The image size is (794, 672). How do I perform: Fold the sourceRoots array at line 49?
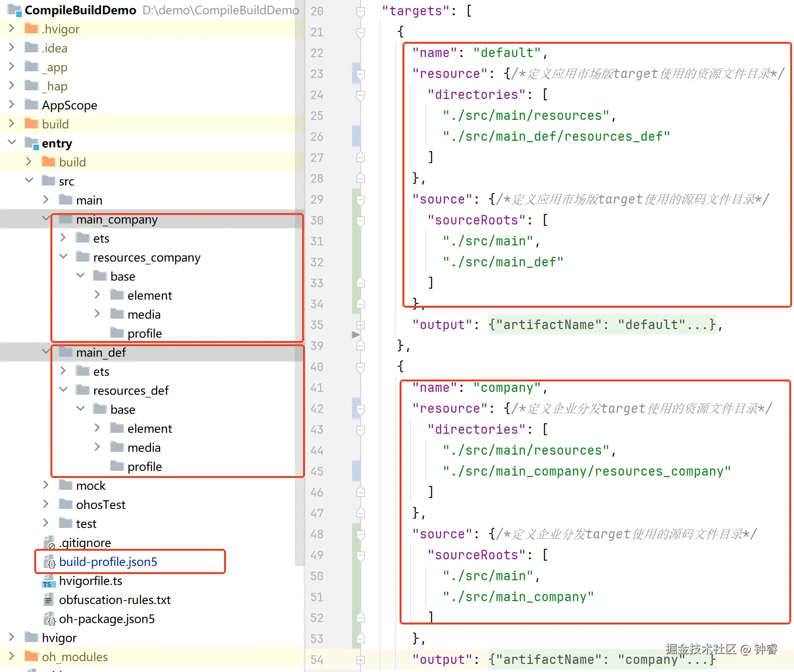[x=361, y=555]
